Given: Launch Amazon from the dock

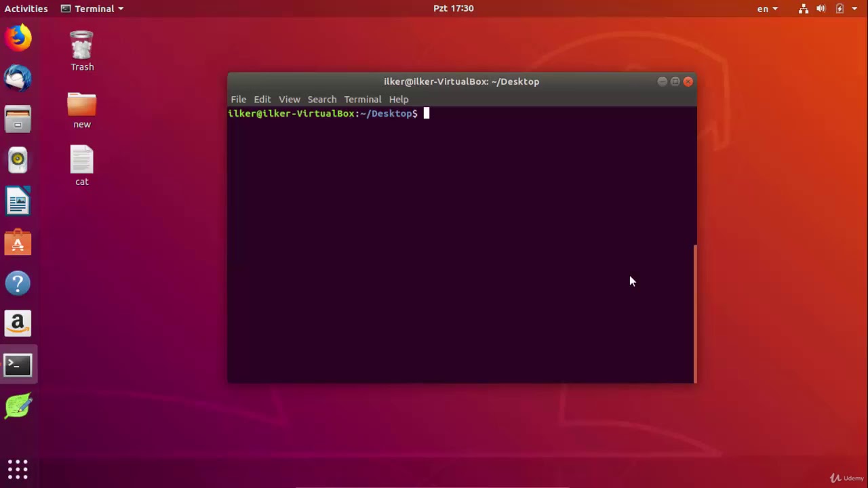Looking at the screenshot, I should tap(18, 324).
